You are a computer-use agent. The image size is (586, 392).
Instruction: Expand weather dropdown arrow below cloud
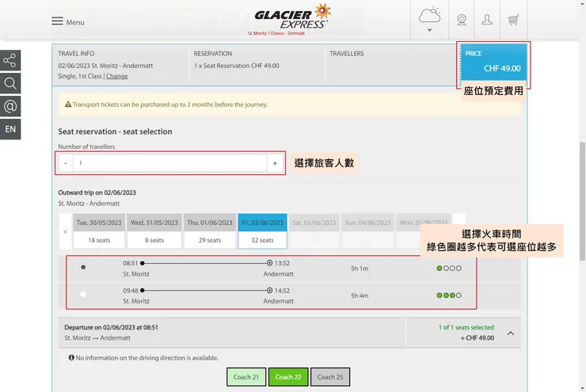pyautogui.click(x=429, y=30)
